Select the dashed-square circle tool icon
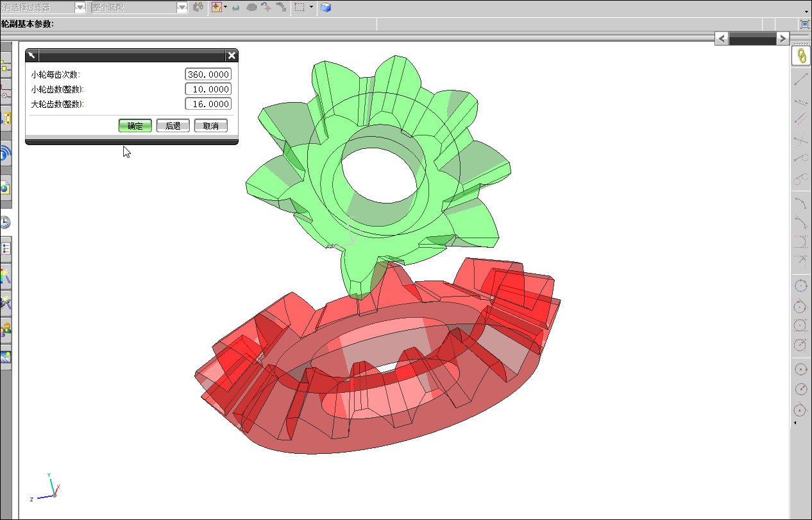Viewport: 812px width, 520px height. (x=800, y=325)
